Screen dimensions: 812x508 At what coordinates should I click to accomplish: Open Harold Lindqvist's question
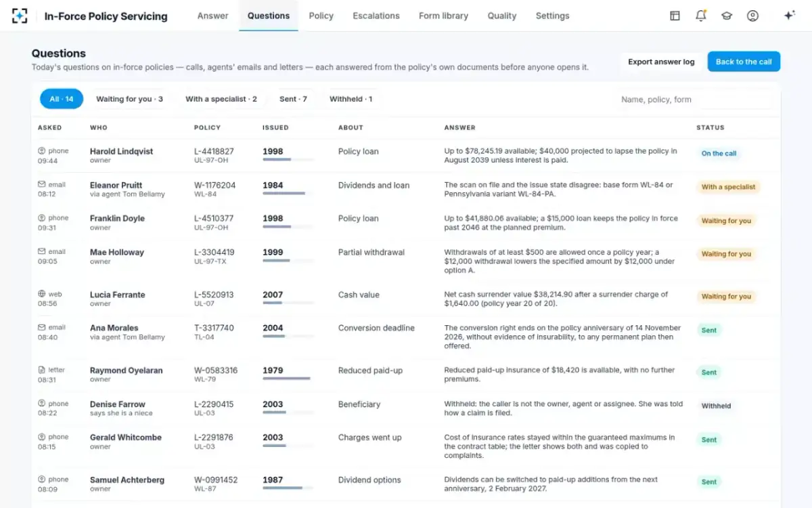click(x=406, y=156)
